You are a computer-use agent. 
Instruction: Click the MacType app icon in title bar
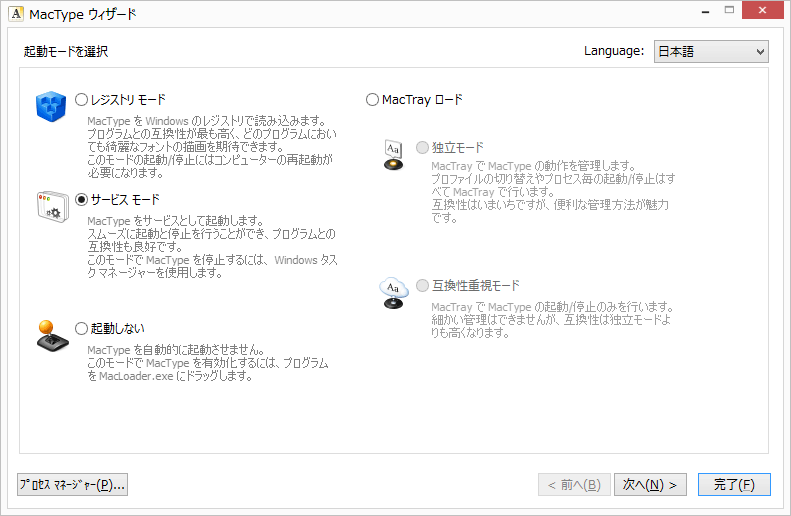pyautogui.click(x=16, y=14)
